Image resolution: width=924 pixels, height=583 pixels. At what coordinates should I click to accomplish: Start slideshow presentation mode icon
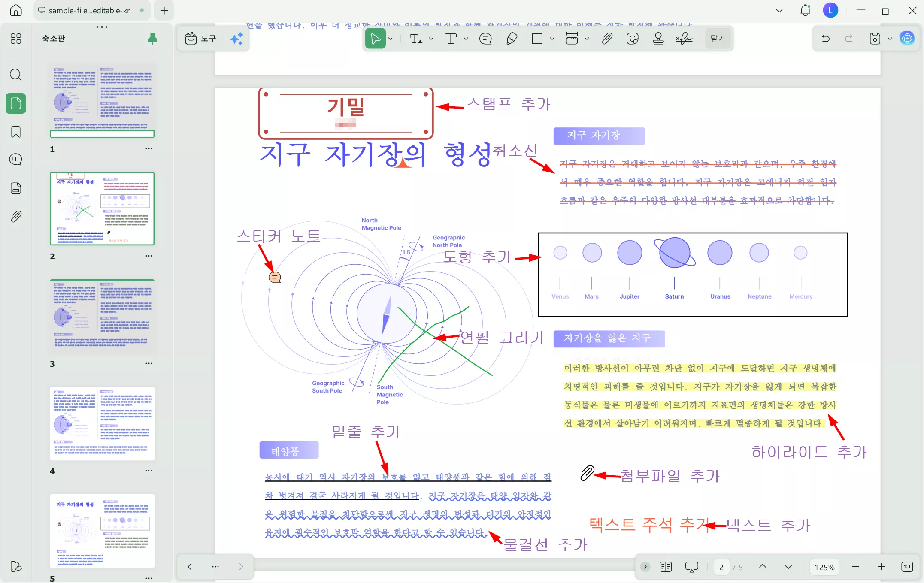[692, 567]
